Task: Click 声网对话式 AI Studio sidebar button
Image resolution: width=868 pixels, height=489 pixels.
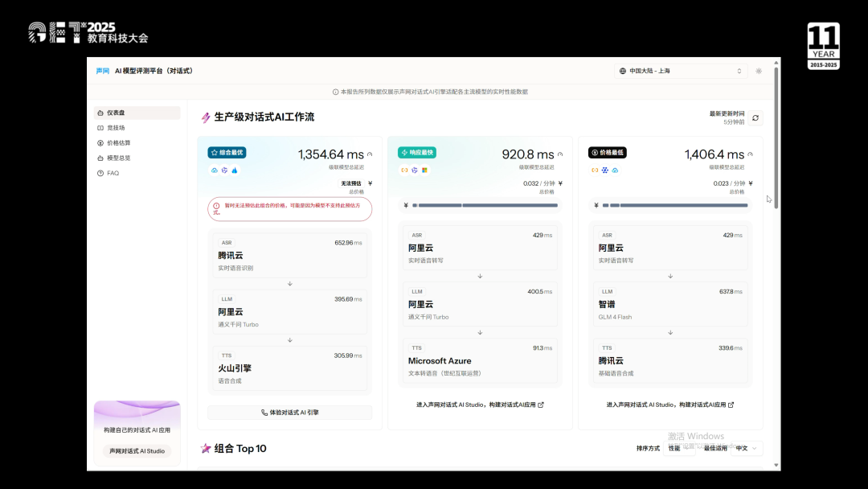Action: [x=137, y=450]
